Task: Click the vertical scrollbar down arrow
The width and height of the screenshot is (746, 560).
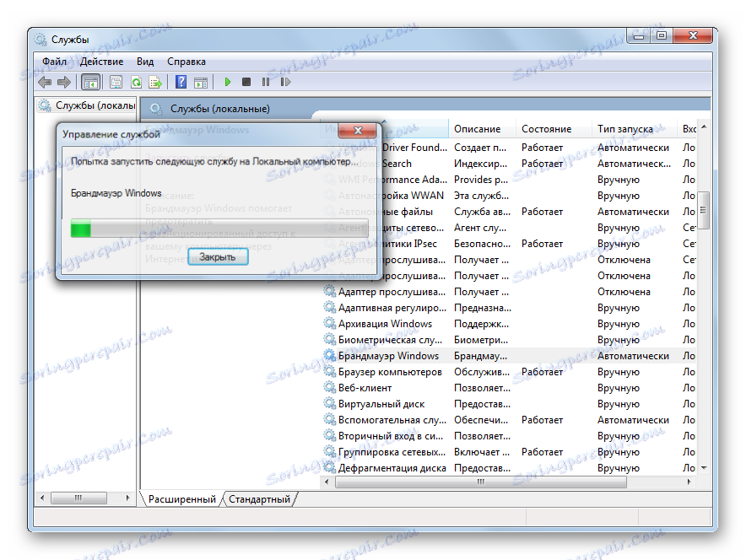Action: click(x=704, y=468)
